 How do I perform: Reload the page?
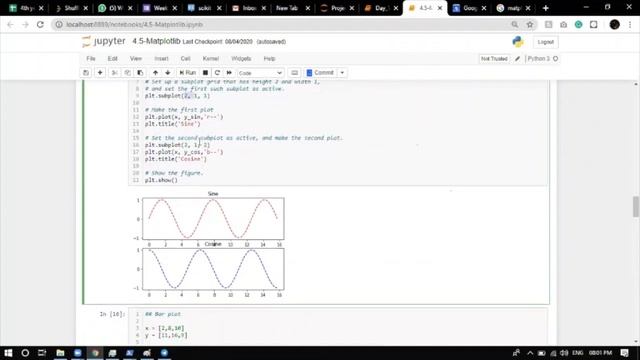pyautogui.click(x=40, y=25)
